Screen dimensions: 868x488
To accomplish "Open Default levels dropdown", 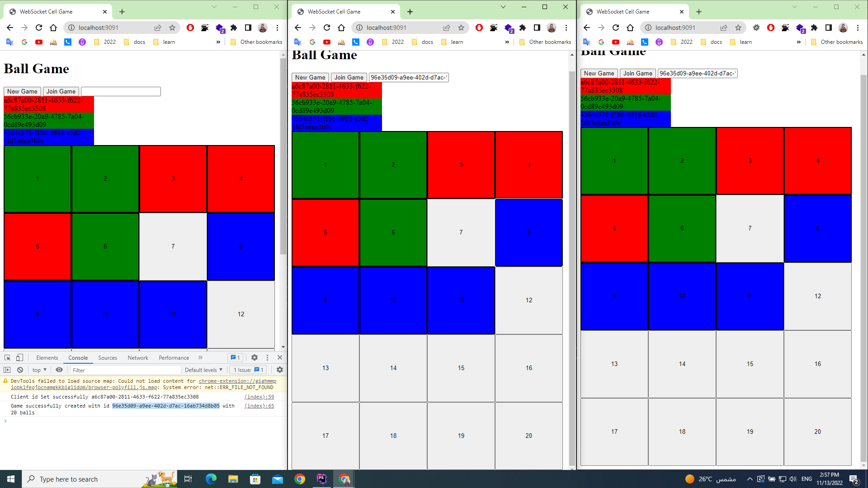I will click(x=203, y=370).
